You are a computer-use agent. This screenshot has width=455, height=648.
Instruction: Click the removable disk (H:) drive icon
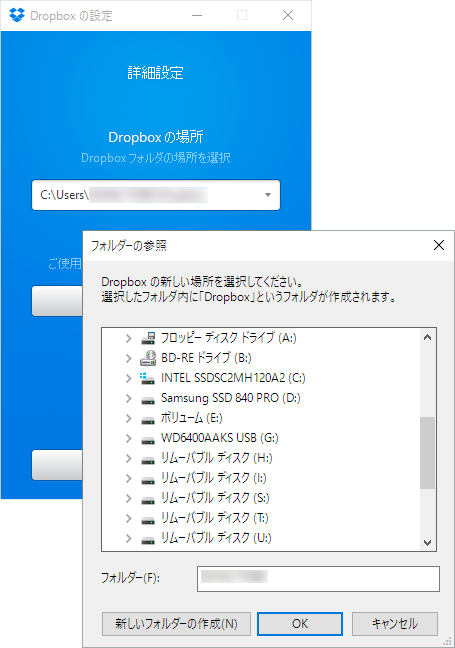(148, 460)
